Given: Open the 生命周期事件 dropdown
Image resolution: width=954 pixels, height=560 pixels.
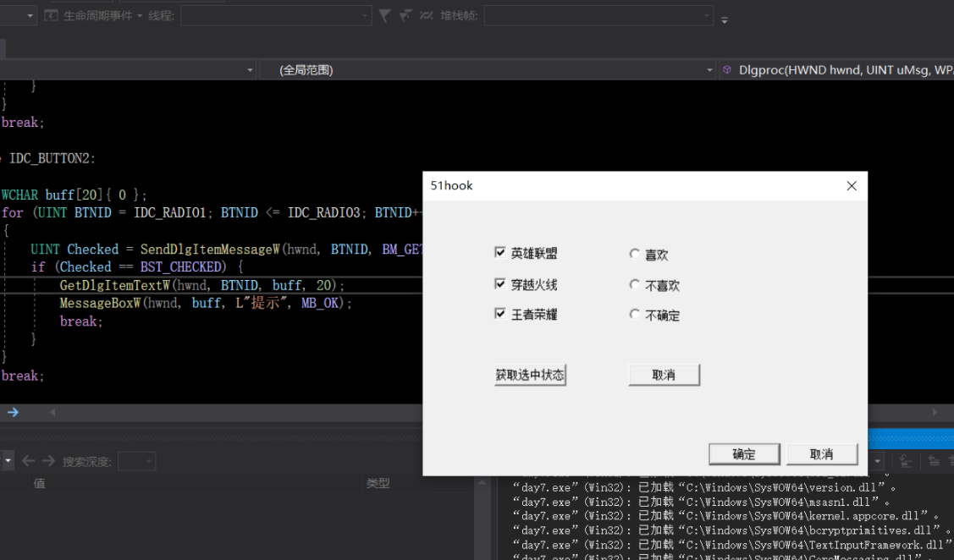Looking at the screenshot, I should [x=140, y=16].
